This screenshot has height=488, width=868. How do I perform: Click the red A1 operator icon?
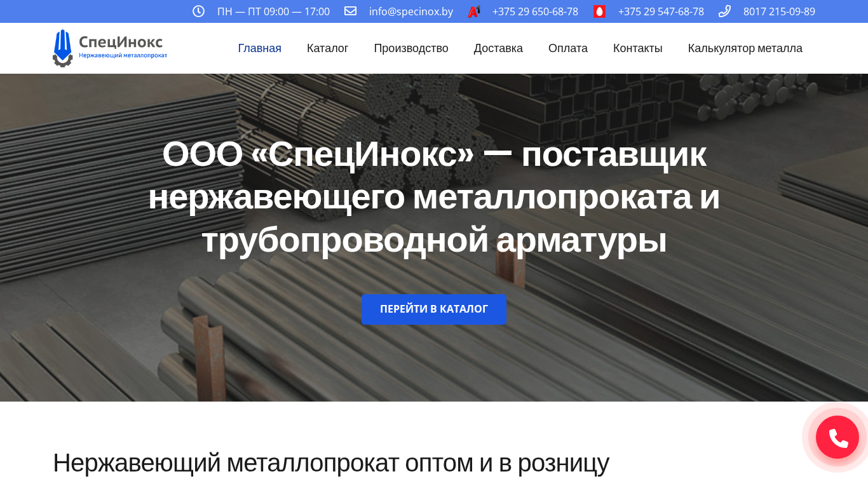pos(474,11)
